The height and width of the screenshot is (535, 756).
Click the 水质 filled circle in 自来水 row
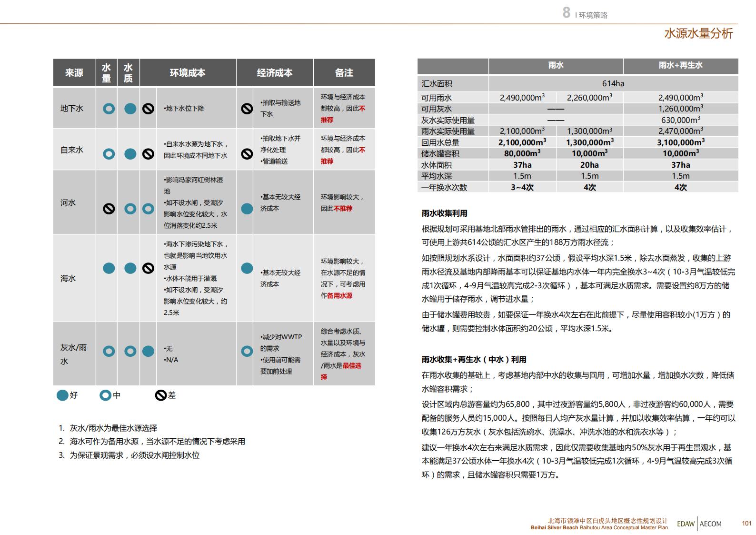(x=130, y=154)
